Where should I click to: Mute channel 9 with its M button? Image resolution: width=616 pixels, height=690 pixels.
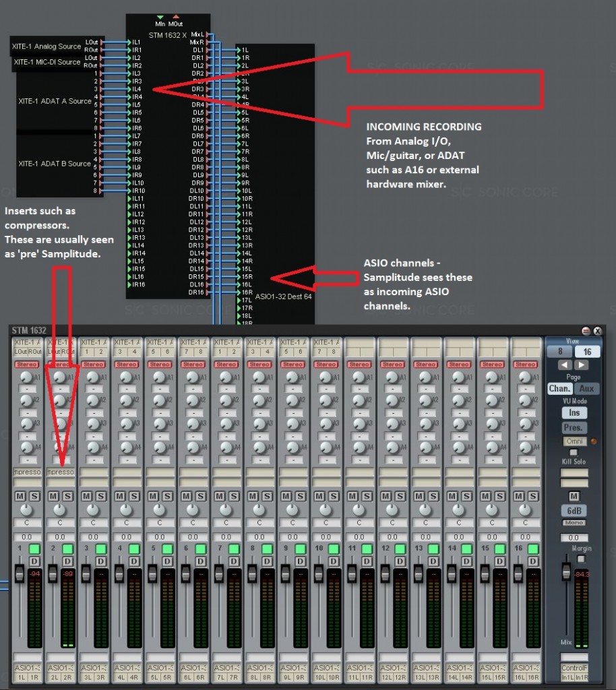tap(286, 497)
